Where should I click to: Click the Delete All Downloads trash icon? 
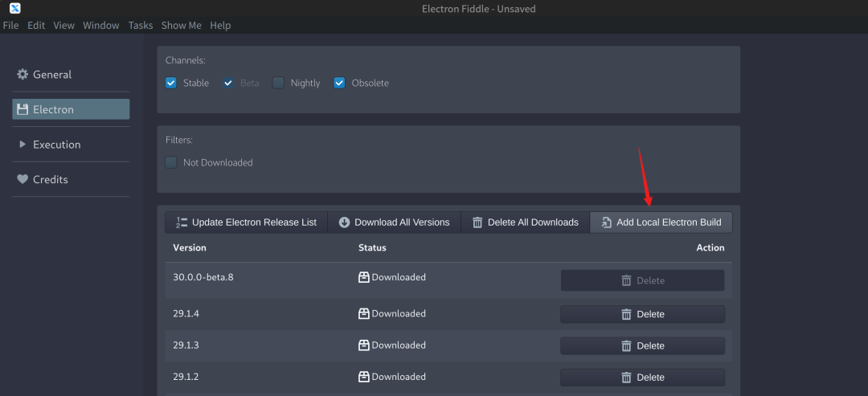point(477,222)
